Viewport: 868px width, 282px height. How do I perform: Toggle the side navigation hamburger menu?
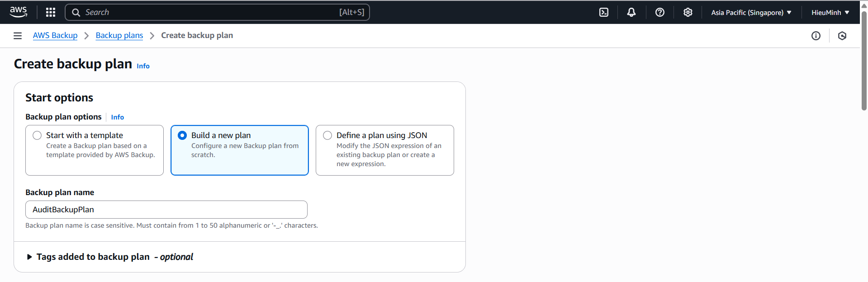[x=18, y=36]
